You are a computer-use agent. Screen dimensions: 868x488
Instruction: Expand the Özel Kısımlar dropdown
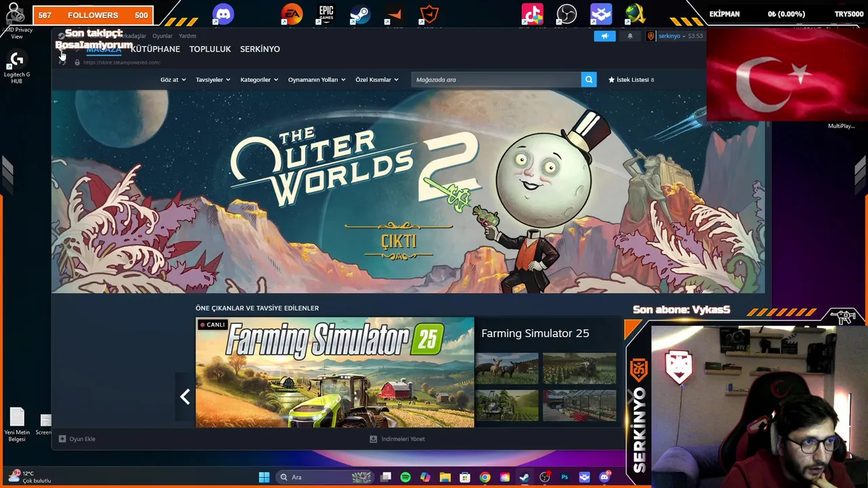pyautogui.click(x=377, y=79)
